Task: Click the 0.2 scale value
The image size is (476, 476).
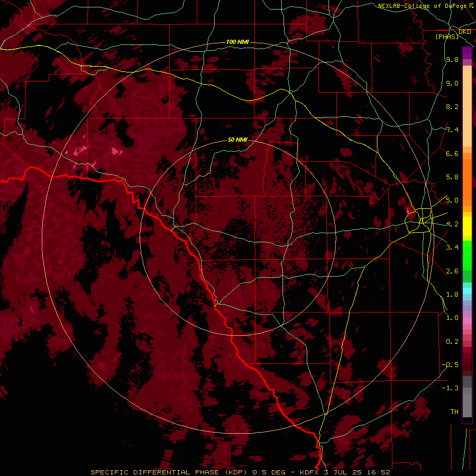Action: 452,342
